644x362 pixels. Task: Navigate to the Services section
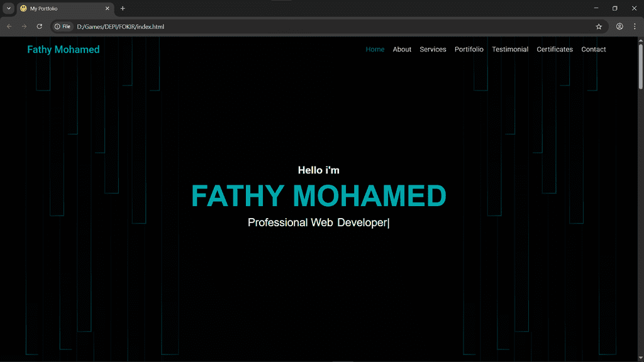[x=433, y=49]
